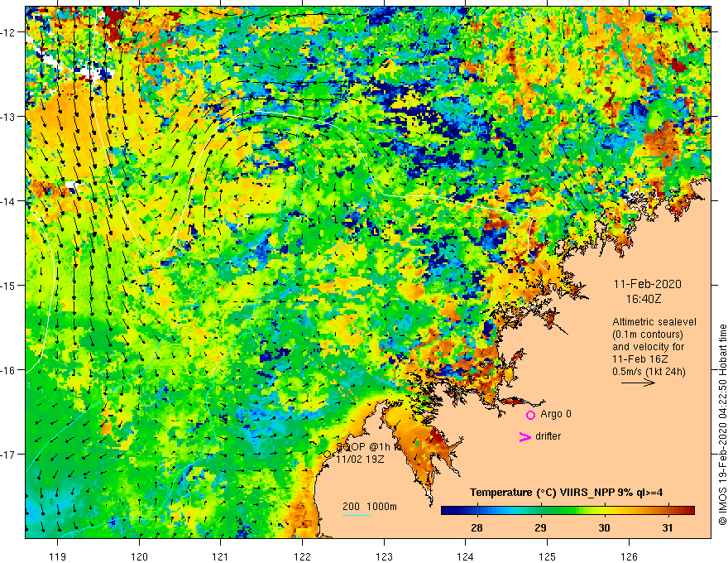
Task: Click latitude label -15
Action: pos(9,285)
